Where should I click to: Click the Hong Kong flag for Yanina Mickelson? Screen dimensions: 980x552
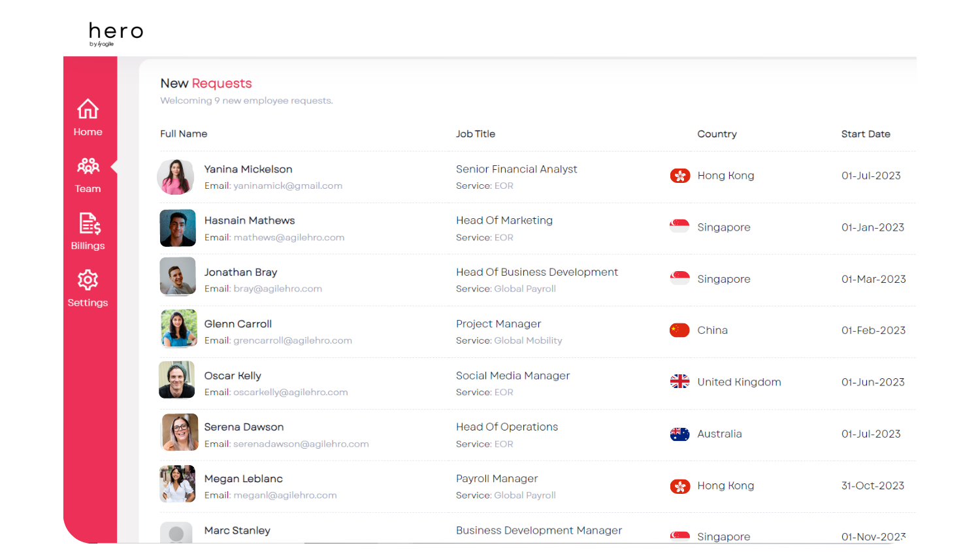pyautogui.click(x=679, y=176)
